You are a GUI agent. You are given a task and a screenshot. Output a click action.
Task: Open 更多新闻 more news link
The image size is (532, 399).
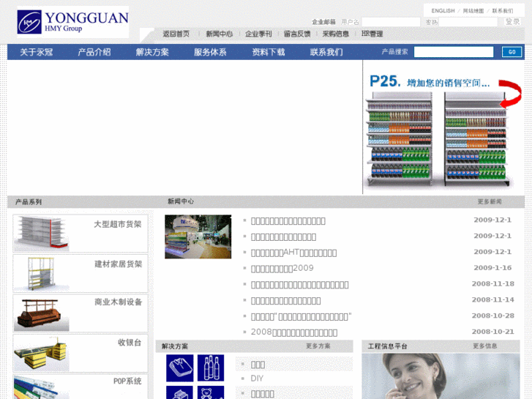click(x=490, y=202)
